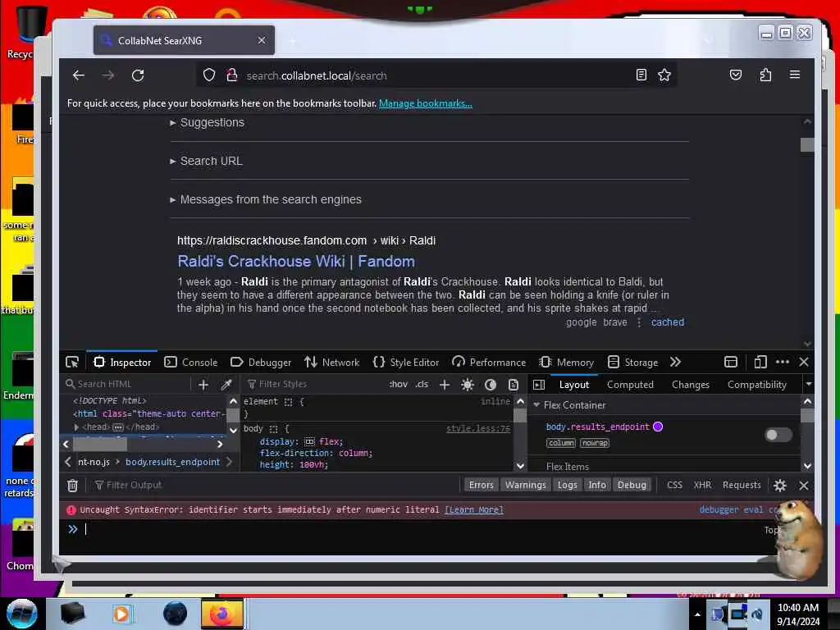The height and width of the screenshot is (630, 840).
Task: Enable responsive design mode icon
Action: pos(760,362)
